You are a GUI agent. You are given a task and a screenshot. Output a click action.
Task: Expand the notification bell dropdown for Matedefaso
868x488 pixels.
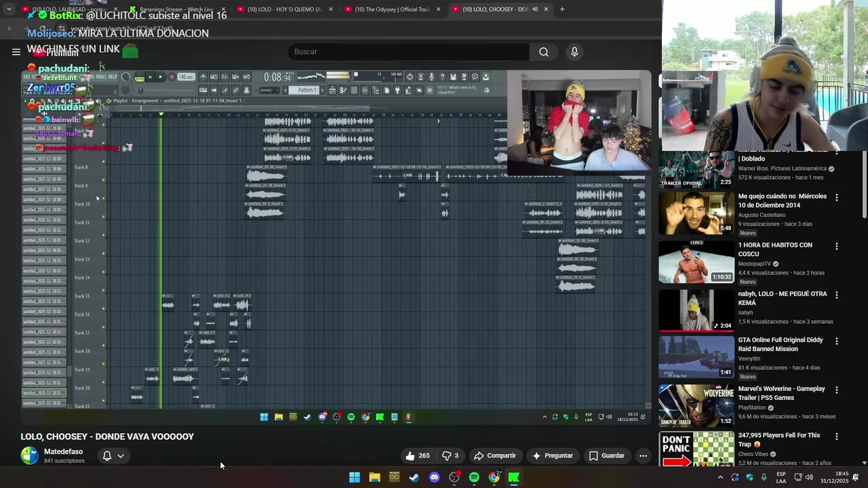pyautogui.click(x=113, y=455)
